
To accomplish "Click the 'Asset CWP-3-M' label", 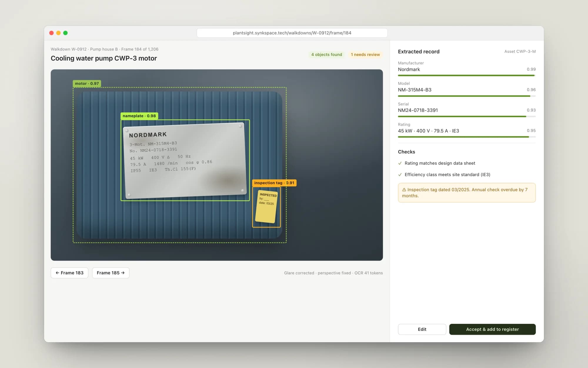I will pyautogui.click(x=520, y=52).
